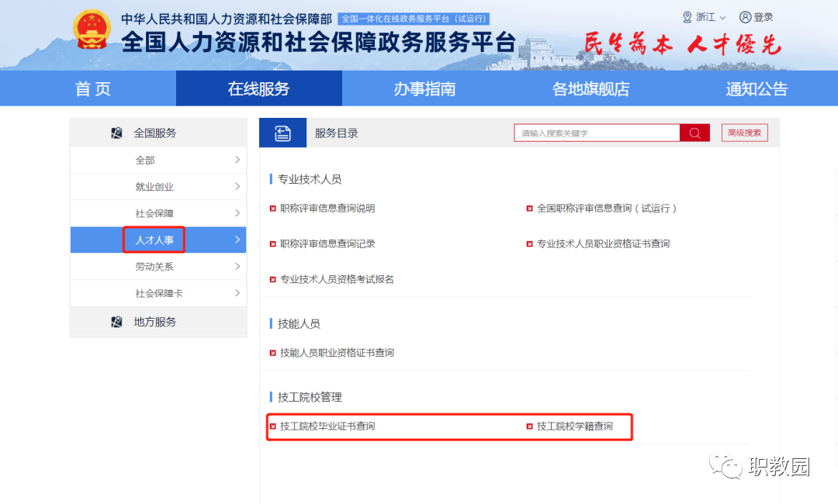The height and width of the screenshot is (504, 838).
Task: Click the search magnifier icon
Action: coord(694,133)
